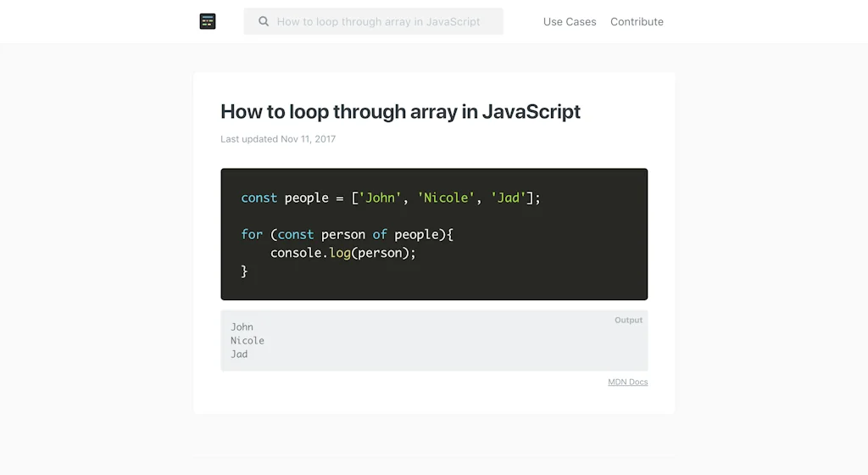Click the 'const people' code line
This screenshot has height=475, width=868.
[x=390, y=198]
